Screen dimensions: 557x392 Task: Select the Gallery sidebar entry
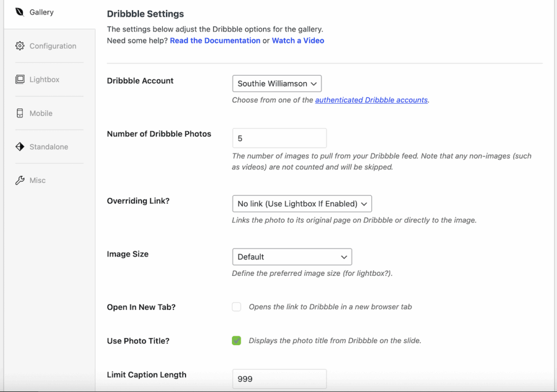41,12
